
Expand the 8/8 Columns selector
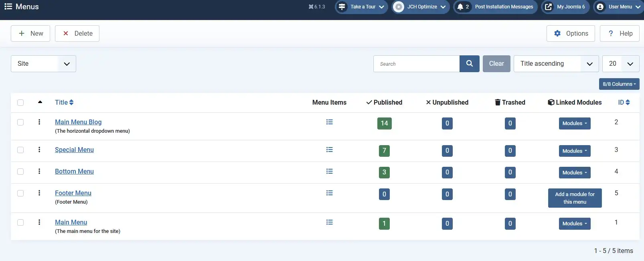619,84
